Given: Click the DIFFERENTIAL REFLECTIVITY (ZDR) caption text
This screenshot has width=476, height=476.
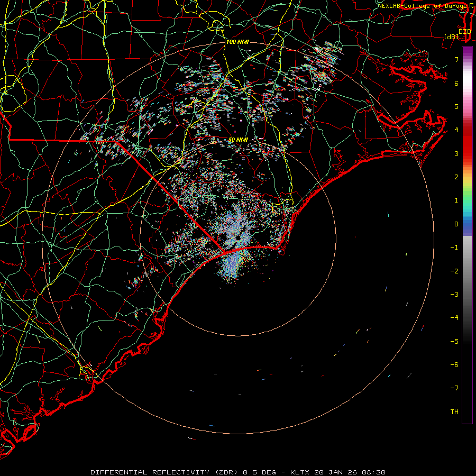Looking at the screenshot, I should tap(165, 472).
